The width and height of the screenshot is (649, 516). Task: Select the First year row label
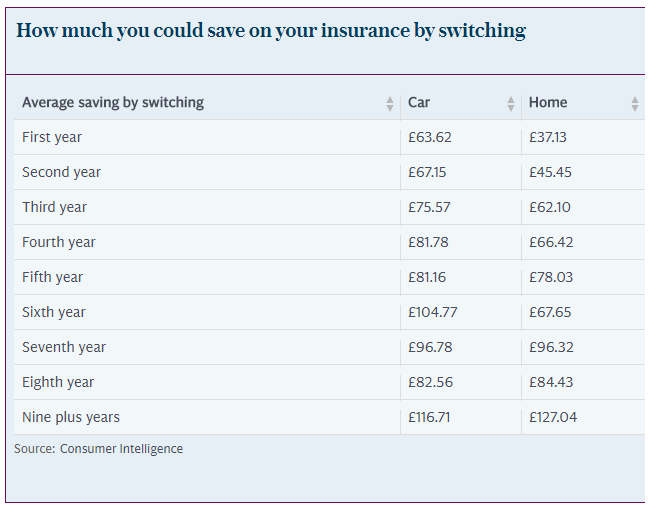(52, 137)
